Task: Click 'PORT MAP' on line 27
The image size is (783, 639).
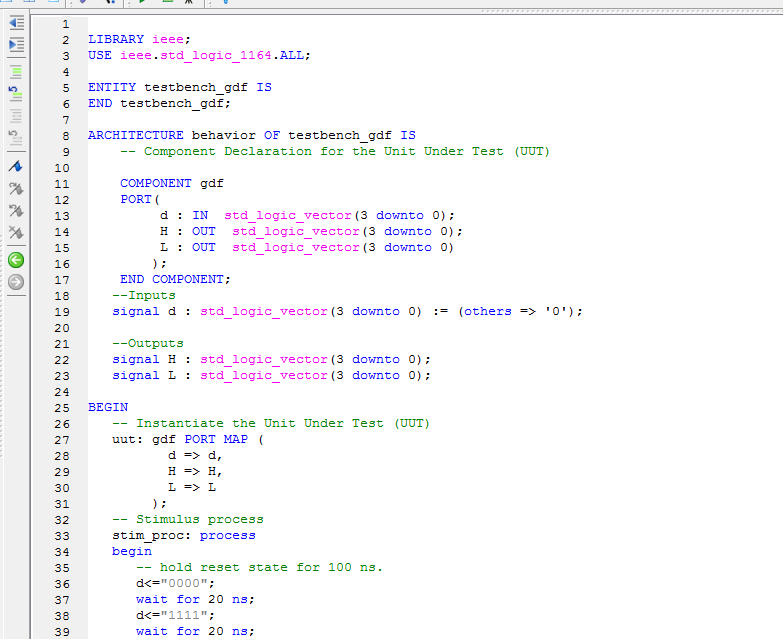Action: point(216,439)
